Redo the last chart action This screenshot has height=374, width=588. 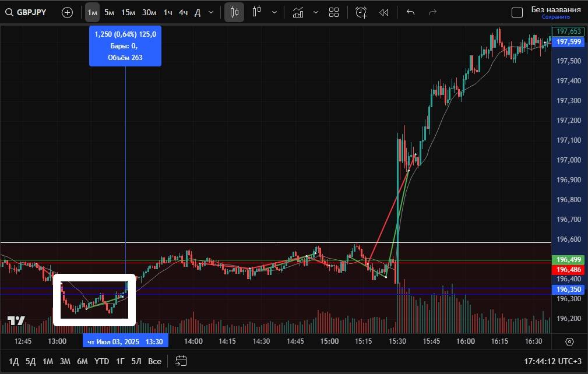pyautogui.click(x=432, y=12)
